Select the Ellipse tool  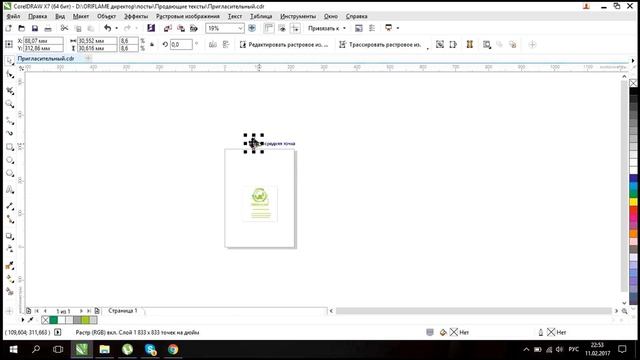pyautogui.click(x=10, y=160)
